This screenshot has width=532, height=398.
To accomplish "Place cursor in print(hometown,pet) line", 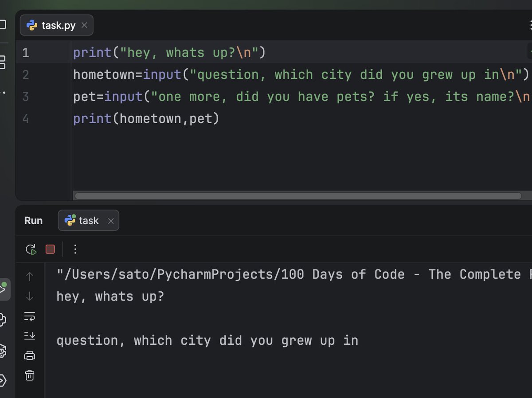I will pos(146,118).
